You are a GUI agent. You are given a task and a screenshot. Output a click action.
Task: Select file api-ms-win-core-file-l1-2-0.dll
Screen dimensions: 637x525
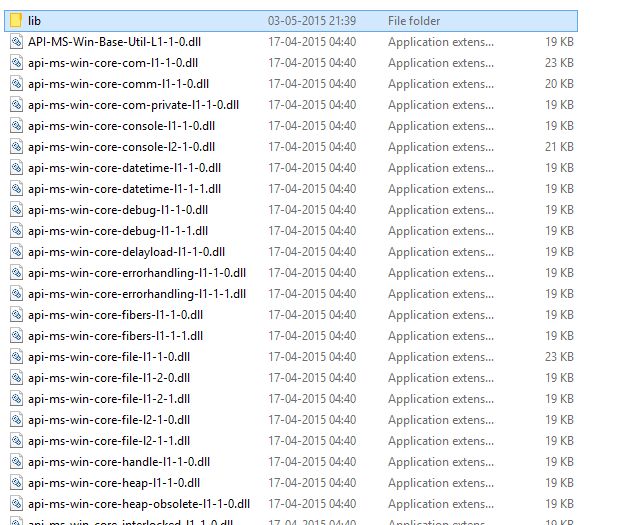pyautogui.click(x=109, y=378)
